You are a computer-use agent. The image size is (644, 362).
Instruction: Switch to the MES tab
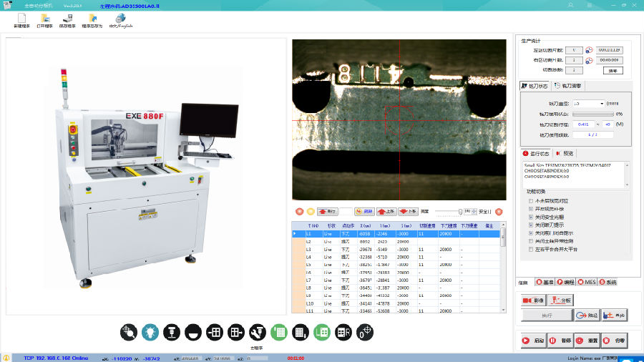pyautogui.click(x=586, y=283)
